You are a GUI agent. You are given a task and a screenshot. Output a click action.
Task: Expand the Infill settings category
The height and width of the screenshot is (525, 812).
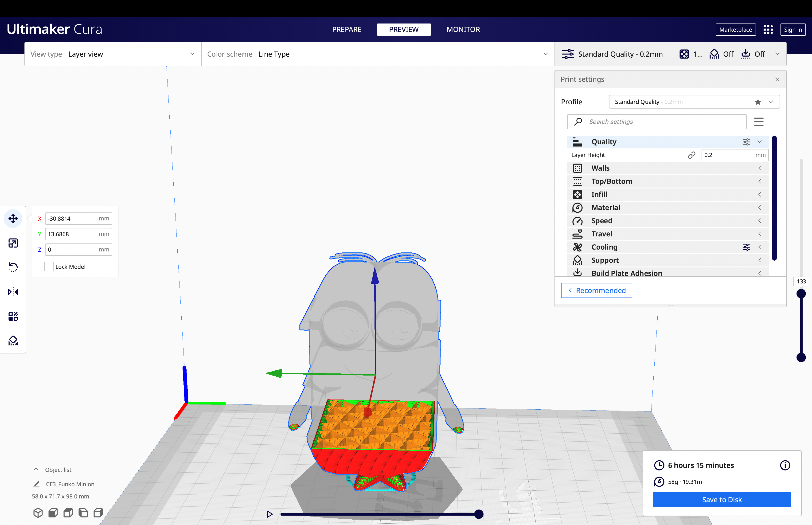668,194
